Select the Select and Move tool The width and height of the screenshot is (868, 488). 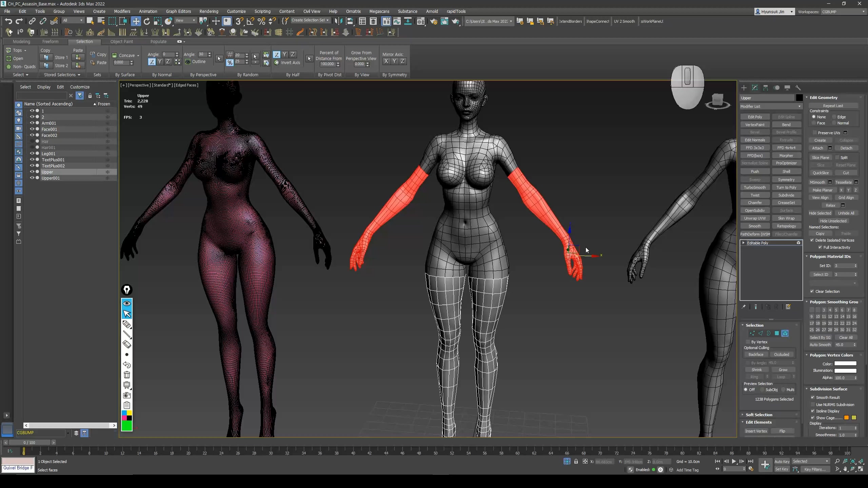tap(136, 21)
